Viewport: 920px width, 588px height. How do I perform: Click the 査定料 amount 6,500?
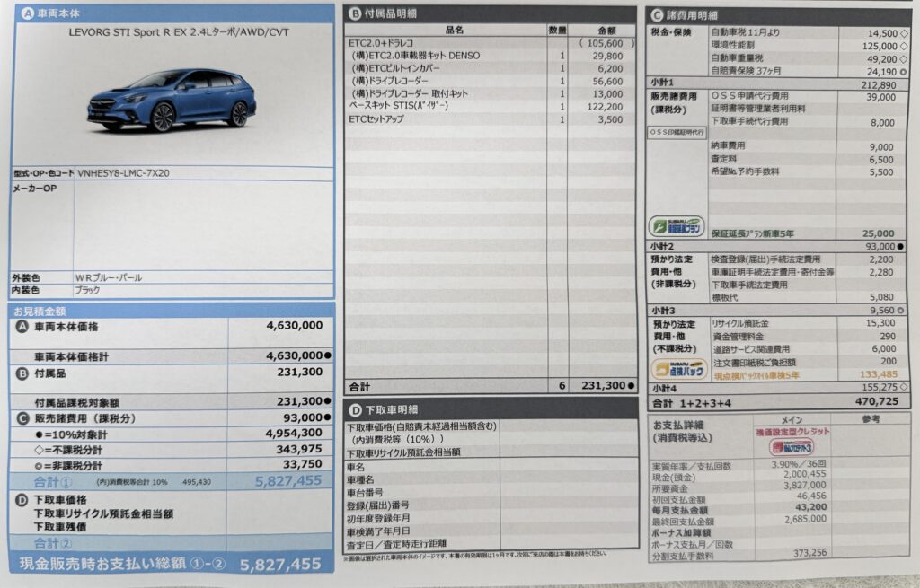pos(882,160)
